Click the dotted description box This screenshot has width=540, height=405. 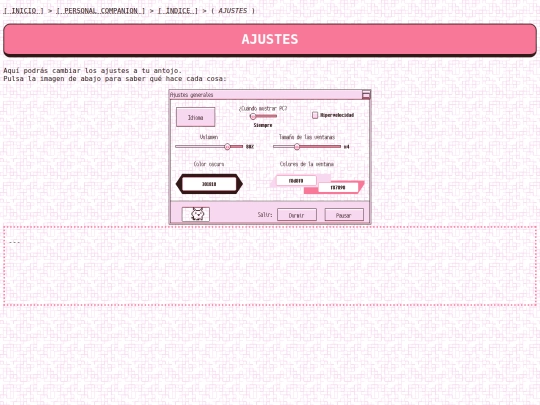[270, 266]
